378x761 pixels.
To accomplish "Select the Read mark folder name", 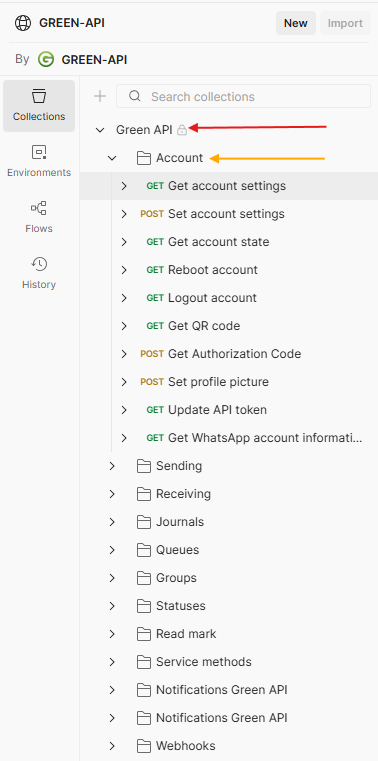I will pyautogui.click(x=186, y=634).
